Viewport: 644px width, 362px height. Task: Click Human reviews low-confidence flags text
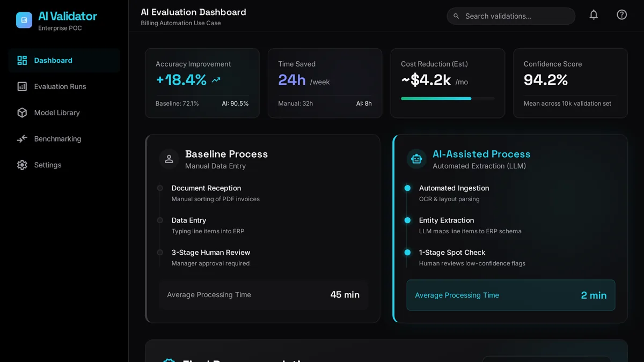(x=472, y=263)
